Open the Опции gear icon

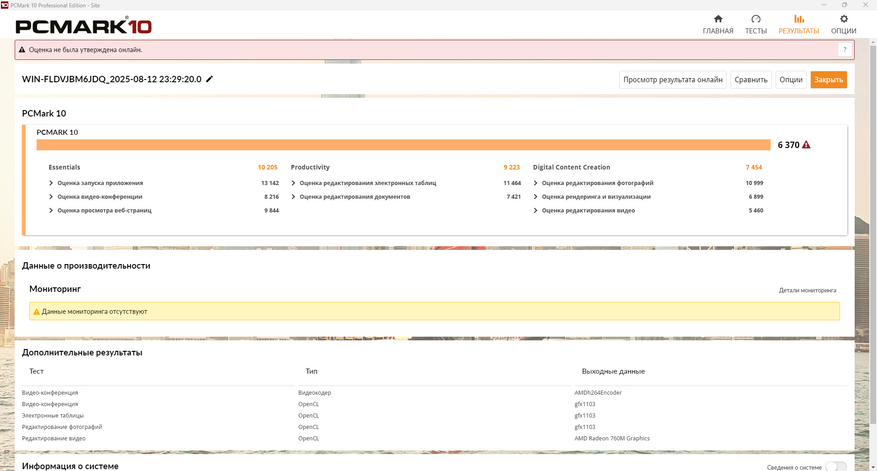(843, 19)
